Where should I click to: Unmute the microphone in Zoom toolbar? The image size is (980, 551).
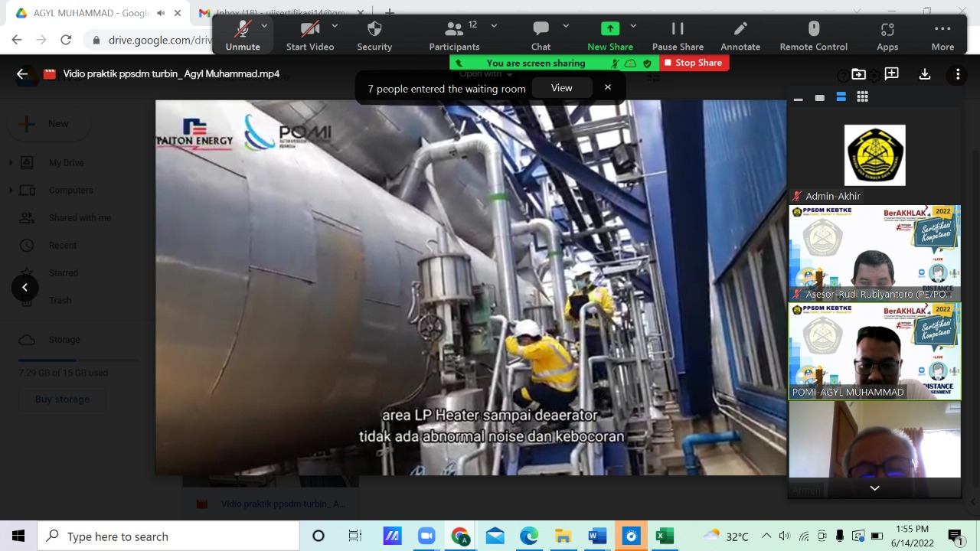pyautogui.click(x=242, y=35)
